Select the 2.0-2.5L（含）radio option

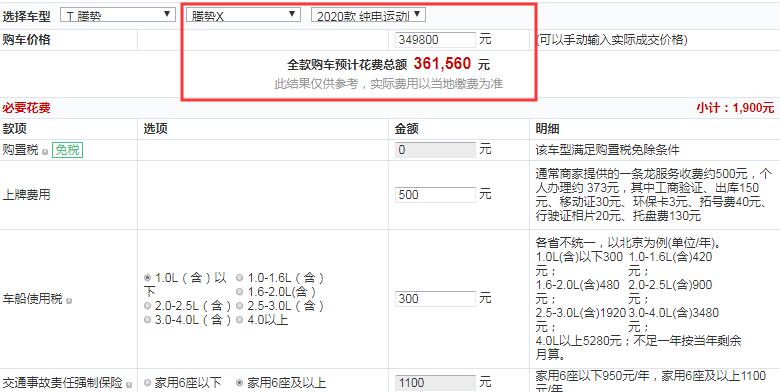148,305
